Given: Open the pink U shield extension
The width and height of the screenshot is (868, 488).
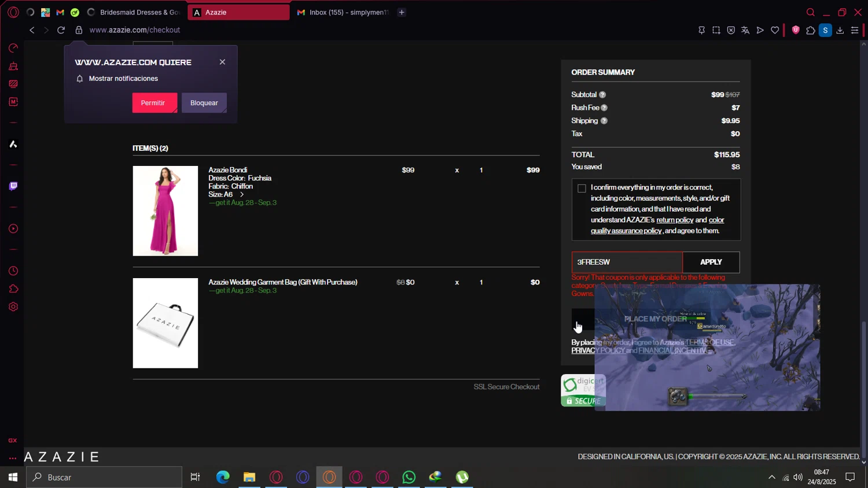Looking at the screenshot, I should click(796, 30).
